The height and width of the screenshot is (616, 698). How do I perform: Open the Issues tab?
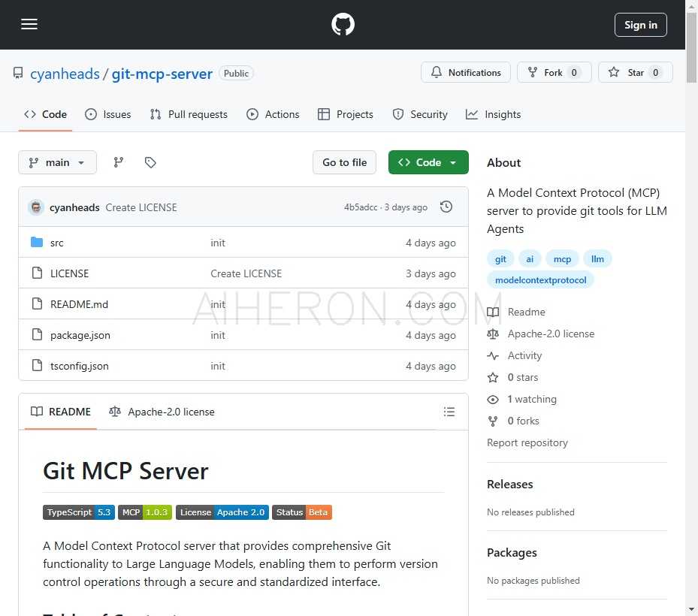coord(108,114)
